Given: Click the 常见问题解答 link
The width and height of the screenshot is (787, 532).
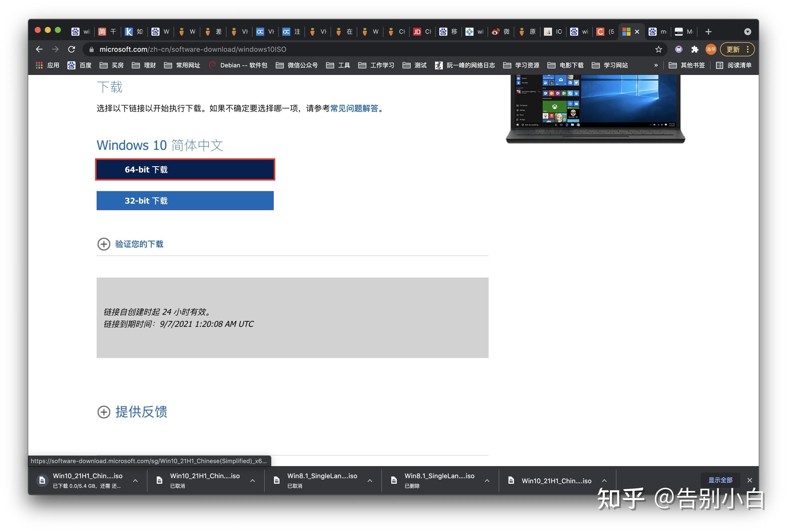Looking at the screenshot, I should click(x=354, y=108).
